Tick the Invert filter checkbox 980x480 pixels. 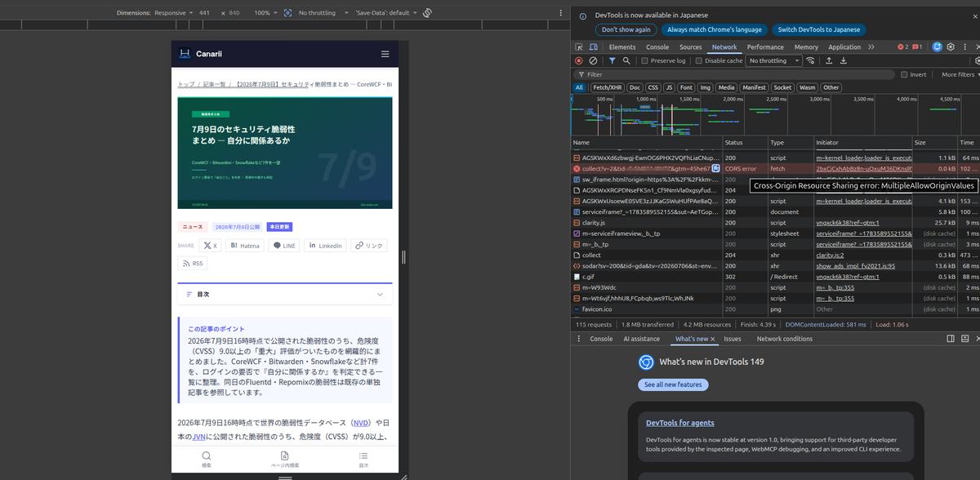(x=914, y=74)
